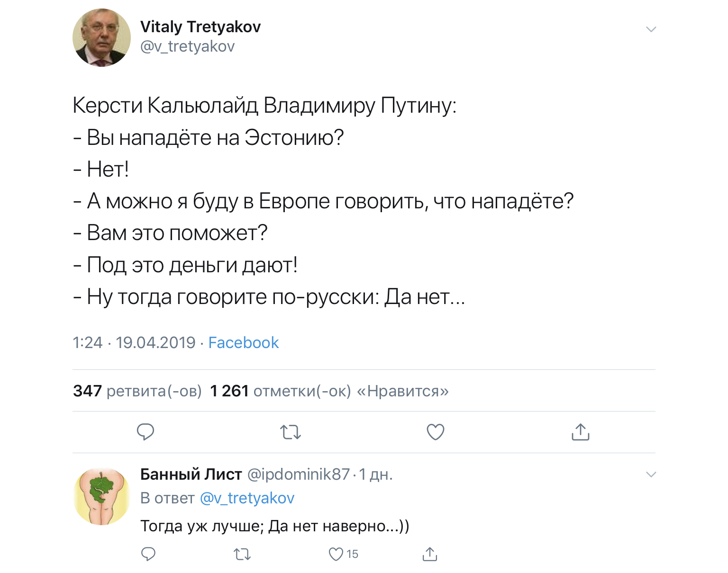Like the main tweet with heart icon
This screenshot has width=728, height=573.
[x=436, y=432]
